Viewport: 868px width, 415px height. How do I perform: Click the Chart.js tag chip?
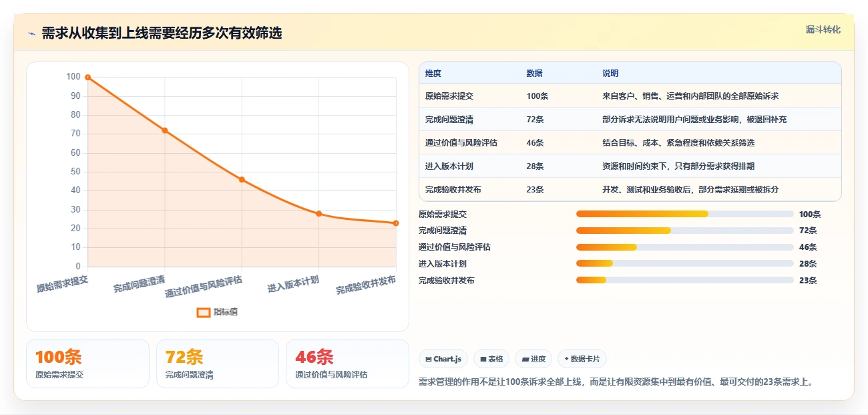point(444,359)
